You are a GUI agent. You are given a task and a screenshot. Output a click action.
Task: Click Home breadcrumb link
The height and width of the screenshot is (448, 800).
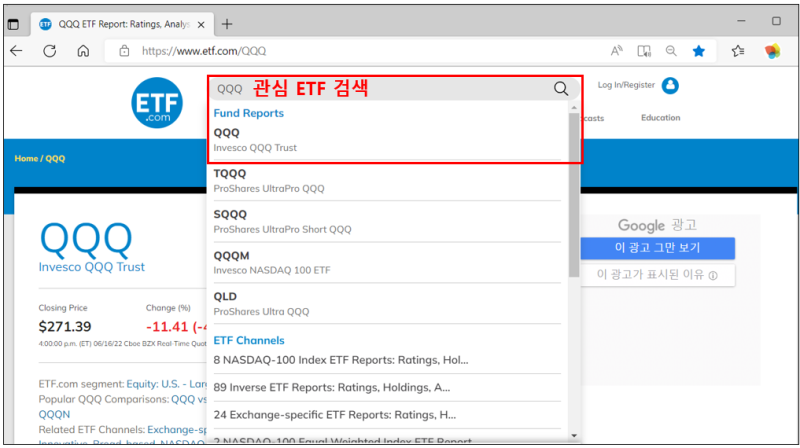point(26,159)
